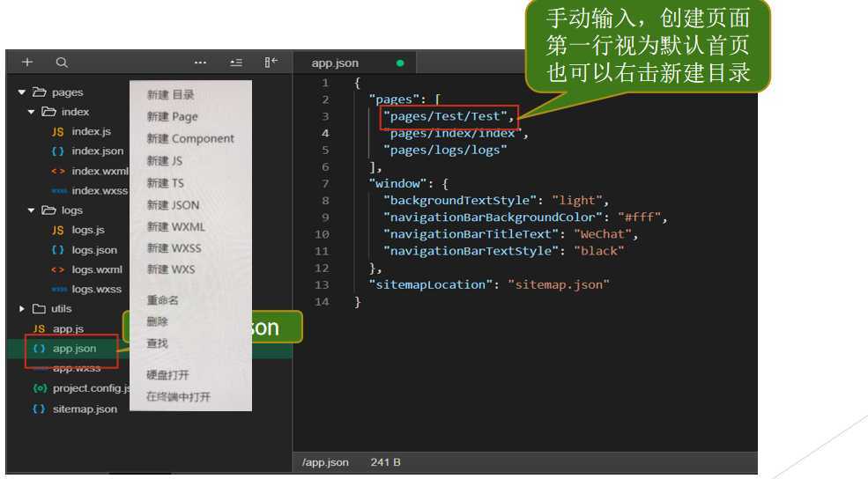The image size is (868, 479).
Task: Open app.json in the file tree
Action: (x=74, y=349)
